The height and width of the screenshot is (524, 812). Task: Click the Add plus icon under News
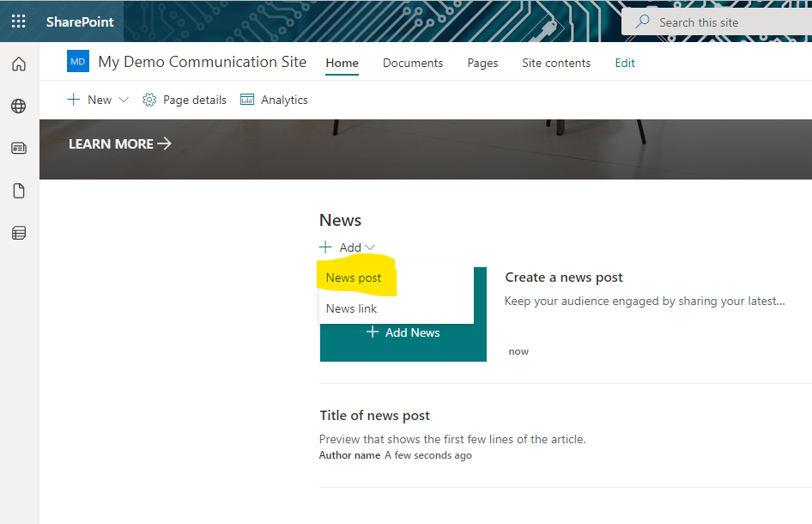click(325, 247)
